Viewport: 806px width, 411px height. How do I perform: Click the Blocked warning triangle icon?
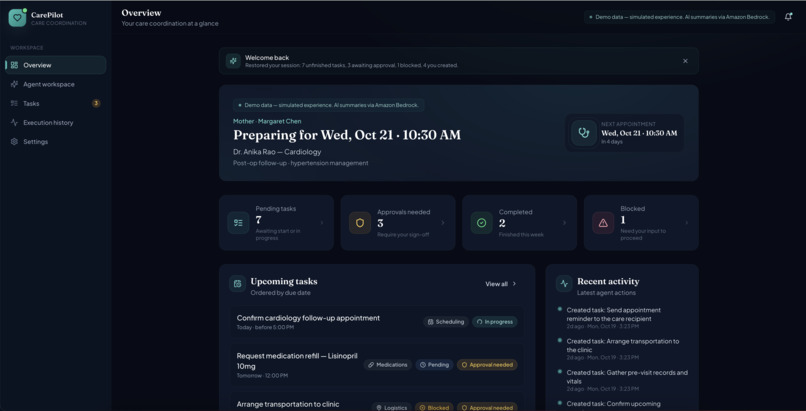pyautogui.click(x=603, y=223)
